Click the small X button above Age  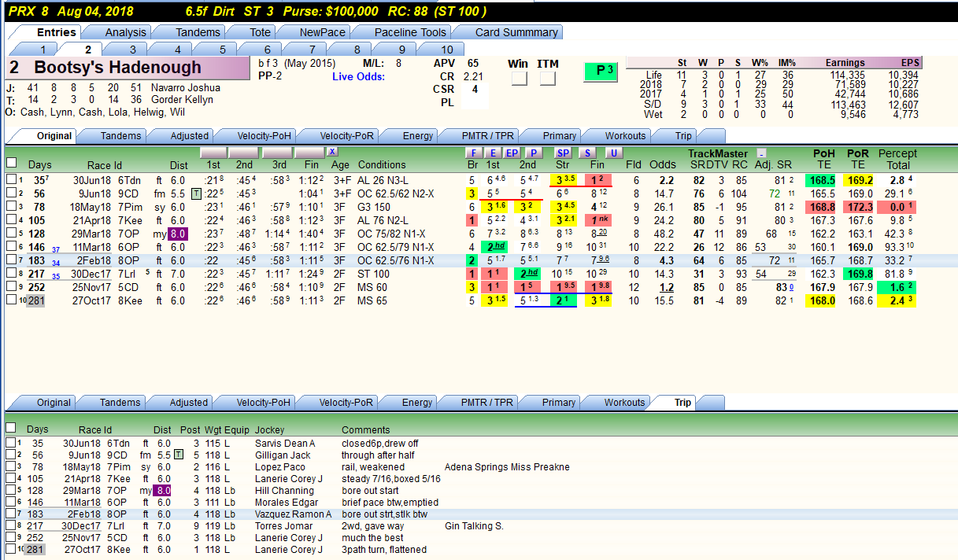tap(332, 152)
